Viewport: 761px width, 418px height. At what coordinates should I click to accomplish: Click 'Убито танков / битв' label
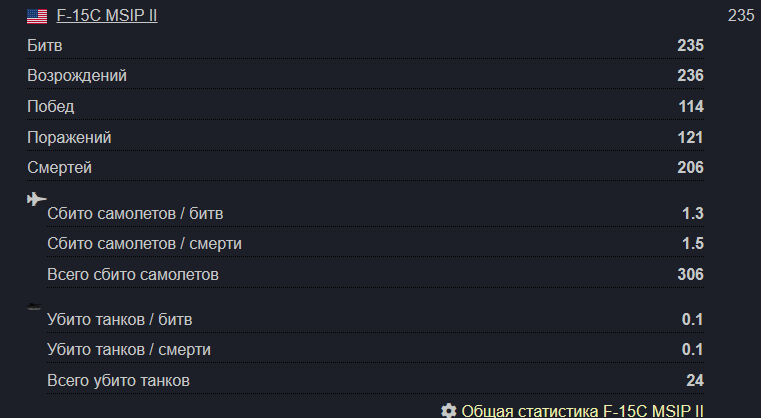120,320
